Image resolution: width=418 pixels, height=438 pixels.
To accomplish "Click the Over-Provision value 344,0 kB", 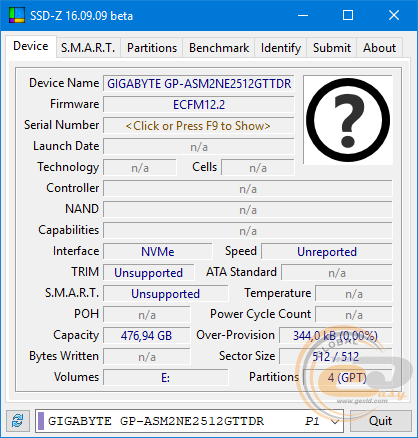I will (336, 336).
